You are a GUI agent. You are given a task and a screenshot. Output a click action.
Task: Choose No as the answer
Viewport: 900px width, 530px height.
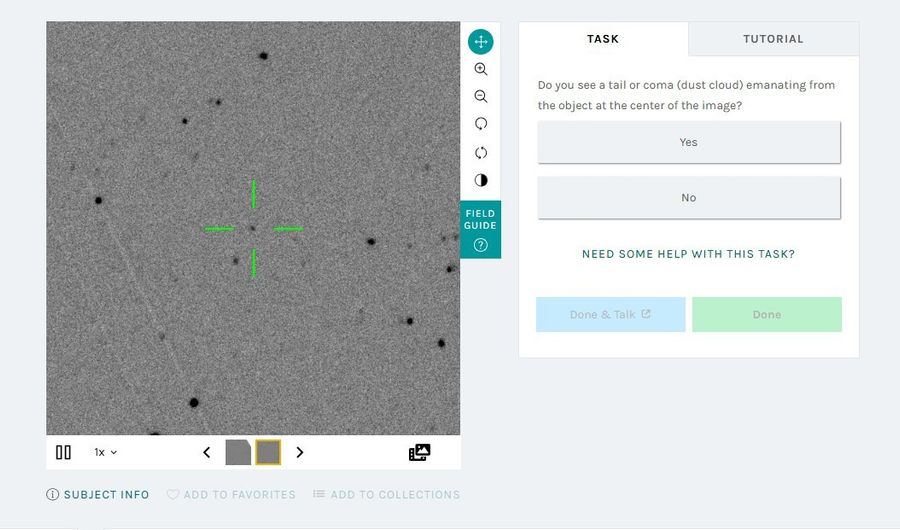(x=688, y=198)
